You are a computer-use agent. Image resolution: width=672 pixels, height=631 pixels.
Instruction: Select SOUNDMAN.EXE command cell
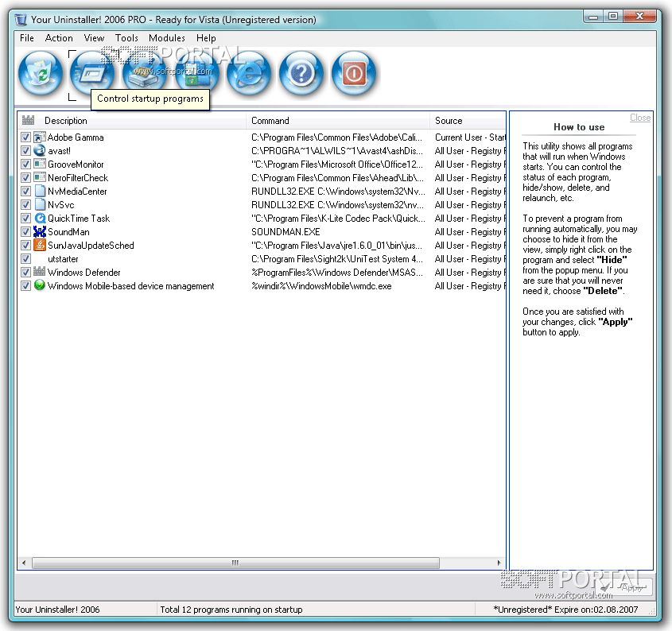point(286,232)
